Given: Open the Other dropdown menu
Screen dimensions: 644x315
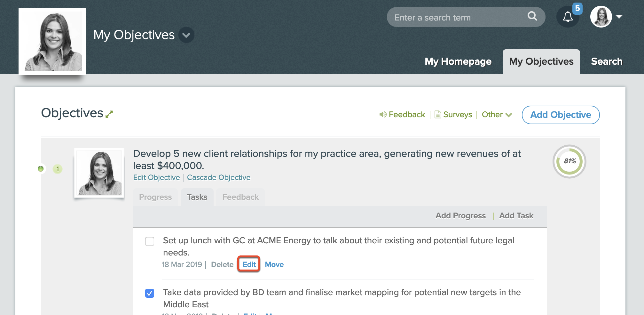Looking at the screenshot, I should tap(497, 115).
